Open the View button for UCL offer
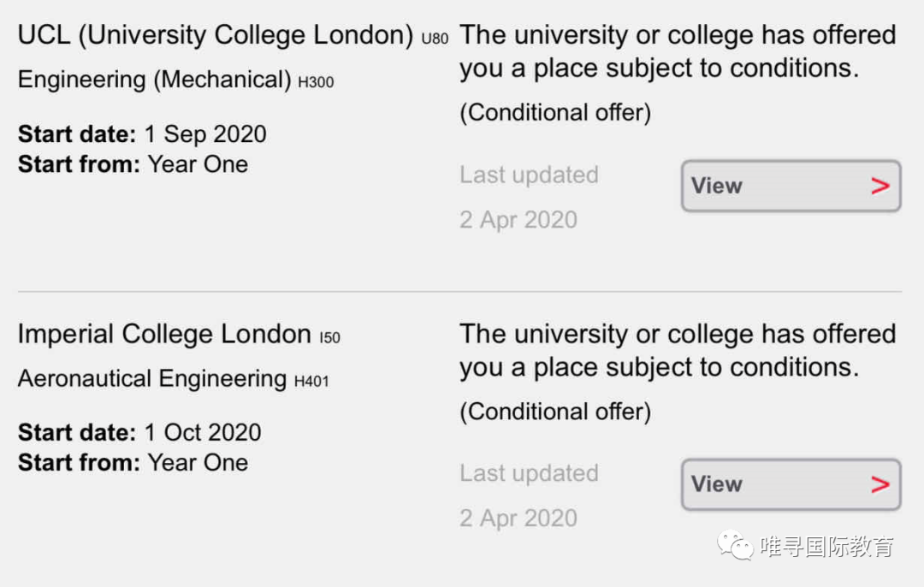Image resolution: width=924 pixels, height=587 pixels. pyautogui.click(x=791, y=186)
